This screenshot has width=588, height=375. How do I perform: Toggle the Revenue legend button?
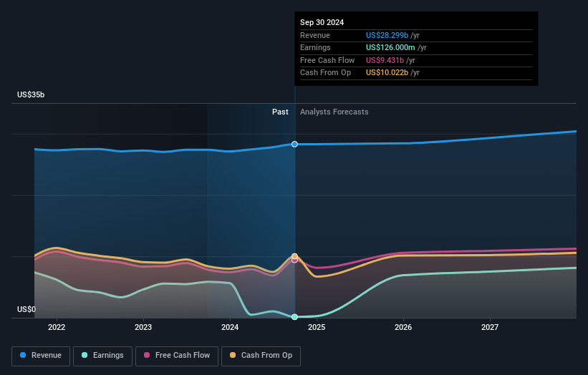41,356
